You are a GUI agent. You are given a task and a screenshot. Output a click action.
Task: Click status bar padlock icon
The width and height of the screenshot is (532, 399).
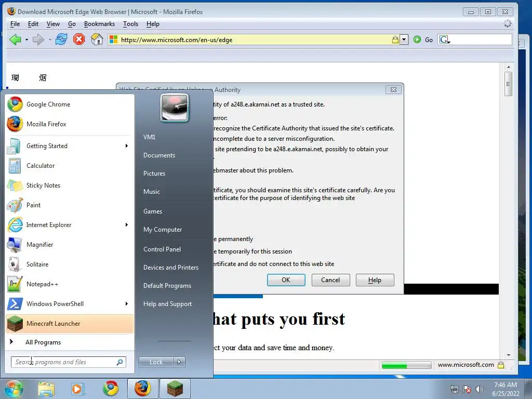coord(501,365)
